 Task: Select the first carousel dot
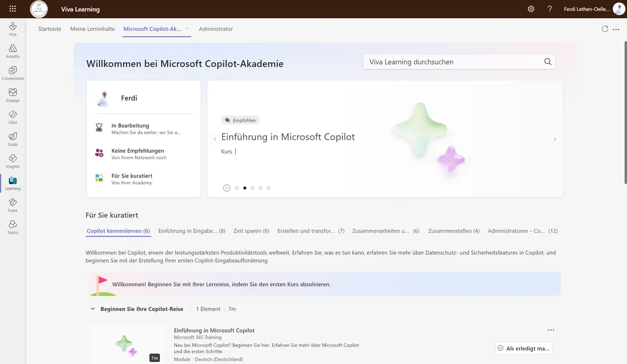point(237,188)
